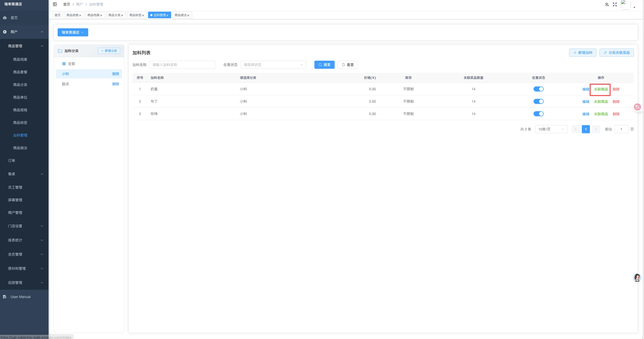
Task: Open 商品单位 in the sidebar
Action: (20, 97)
